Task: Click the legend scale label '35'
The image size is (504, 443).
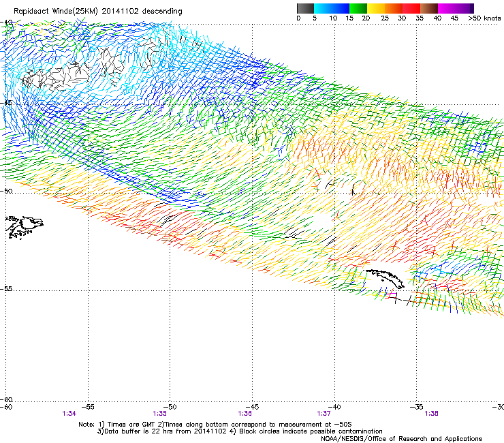Action: point(420,18)
